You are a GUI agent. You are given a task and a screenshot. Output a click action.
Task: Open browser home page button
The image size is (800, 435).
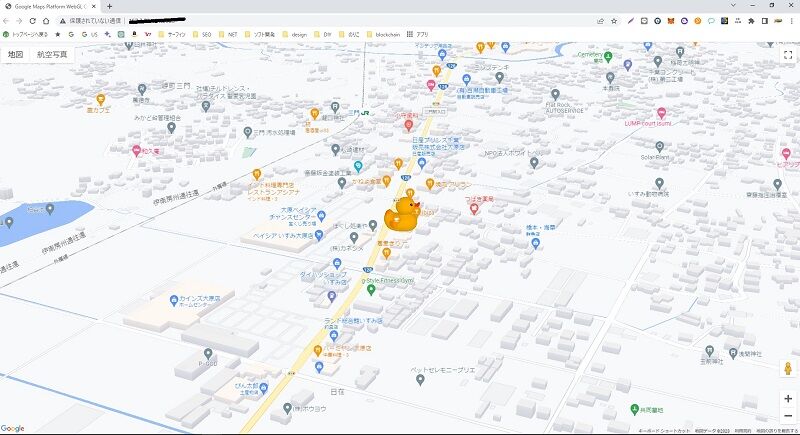tap(46, 21)
